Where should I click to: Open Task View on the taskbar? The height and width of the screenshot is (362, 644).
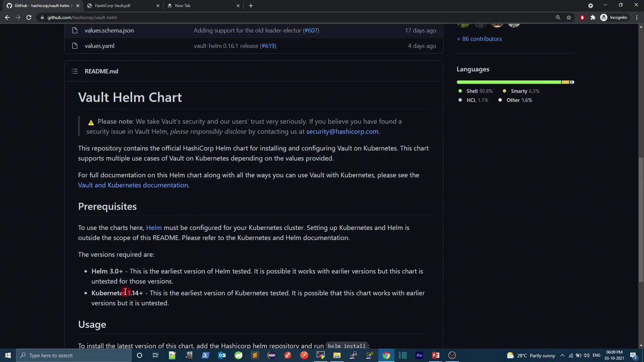point(155,355)
